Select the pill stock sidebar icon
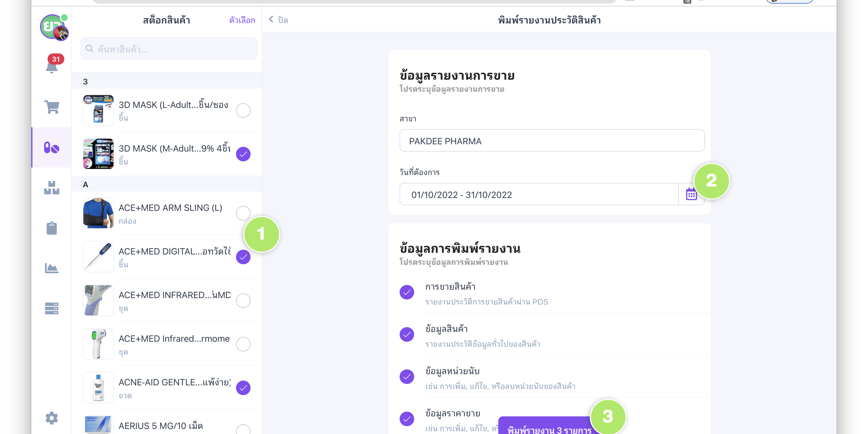The height and width of the screenshot is (434, 868). (51, 148)
